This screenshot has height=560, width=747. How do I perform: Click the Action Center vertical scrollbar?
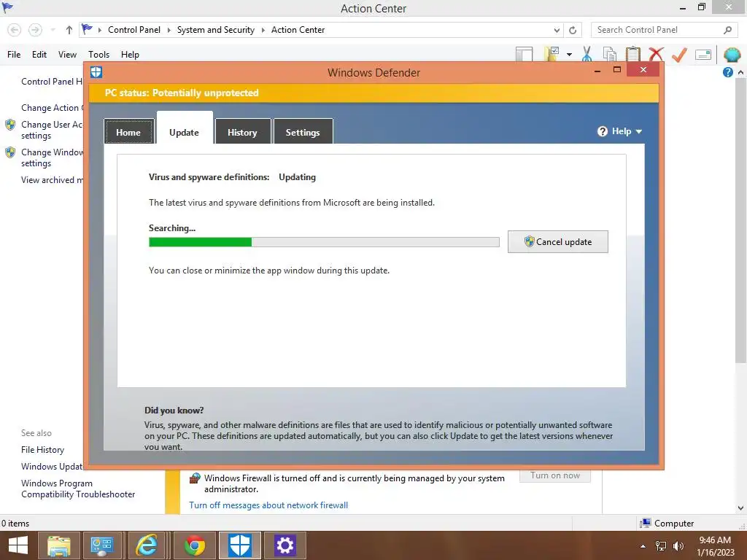click(740, 220)
